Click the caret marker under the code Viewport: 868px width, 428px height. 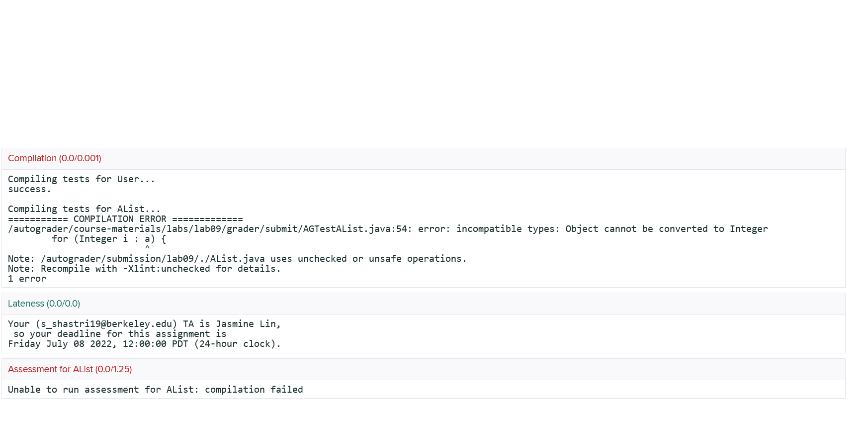coord(147,247)
